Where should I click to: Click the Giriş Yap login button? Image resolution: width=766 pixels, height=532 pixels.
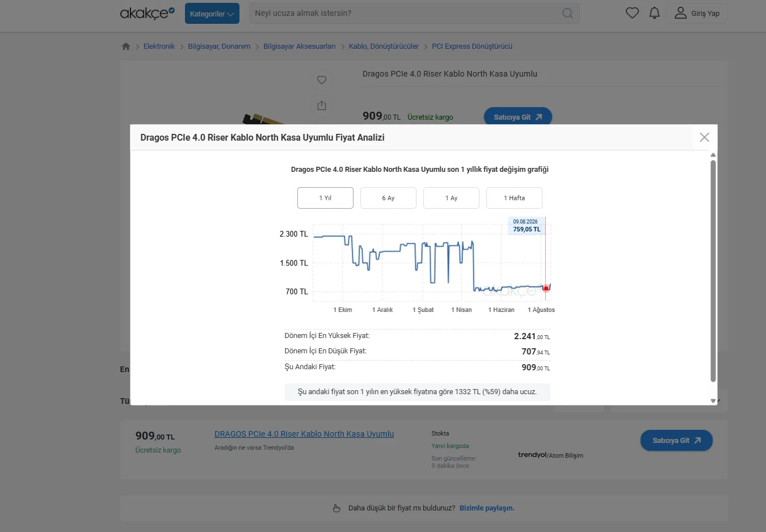(x=697, y=13)
